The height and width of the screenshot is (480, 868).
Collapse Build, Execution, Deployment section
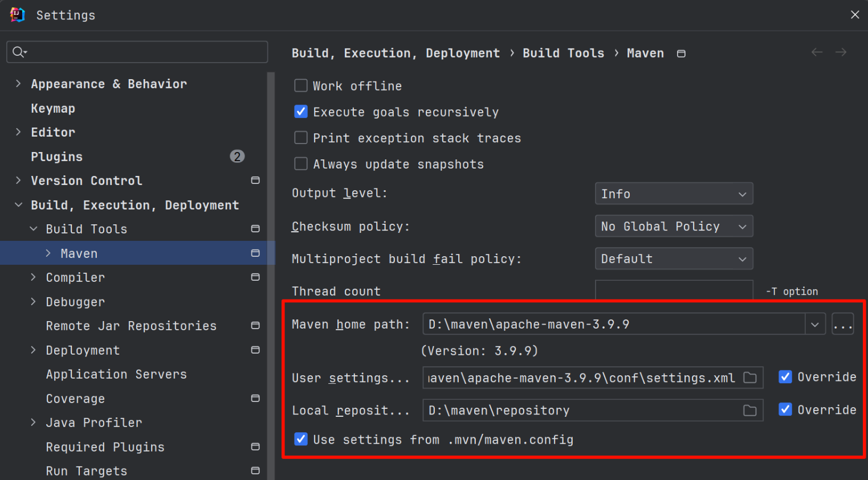(18, 205)
